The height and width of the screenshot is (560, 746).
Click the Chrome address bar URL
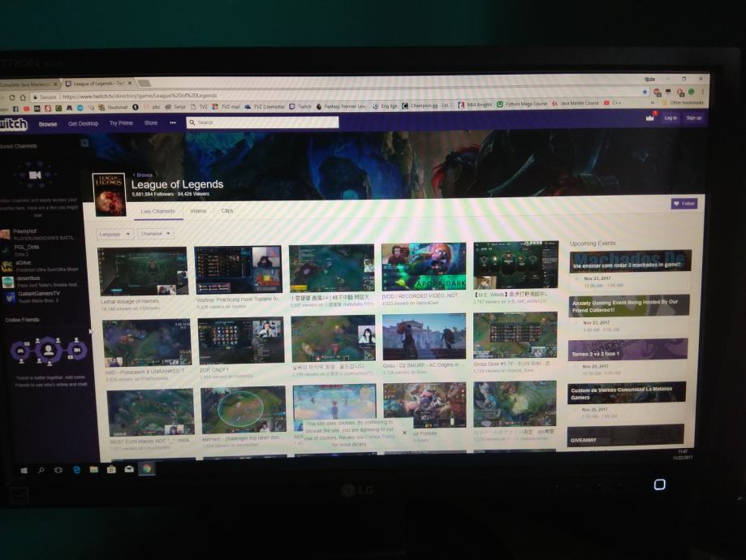(x=140, y=96)
